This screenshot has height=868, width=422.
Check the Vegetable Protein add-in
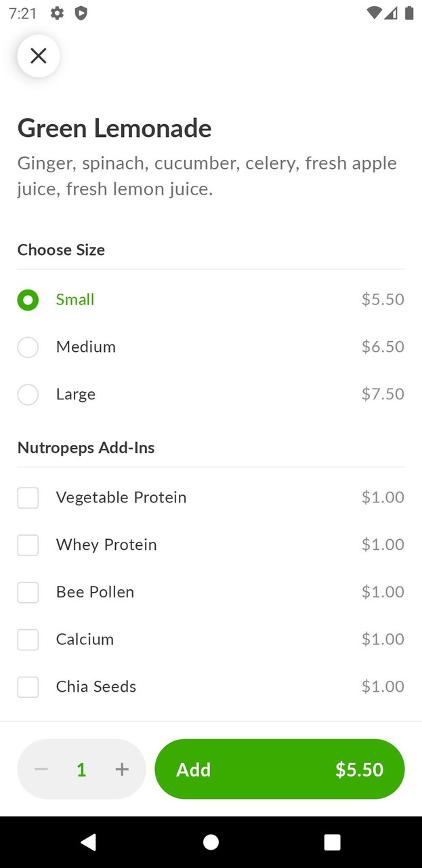pos(28,498)
